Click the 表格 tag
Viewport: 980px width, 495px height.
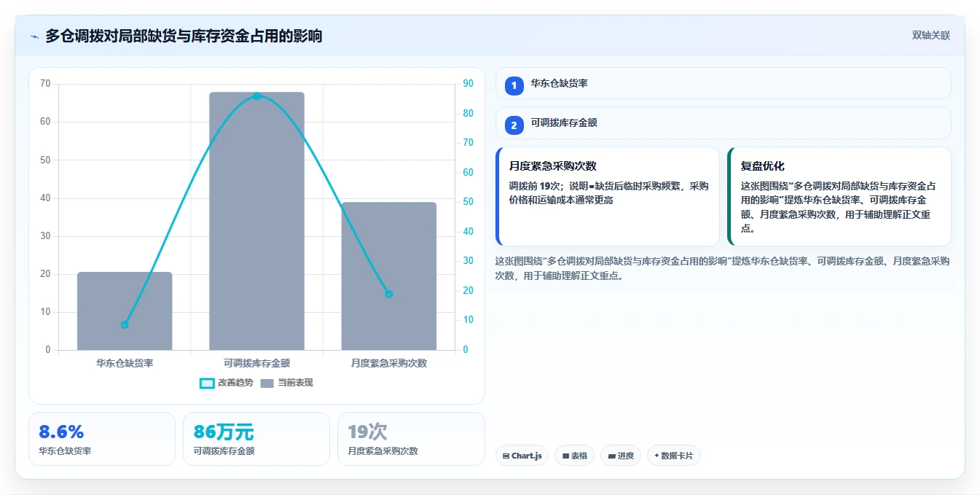click(574, 456)
